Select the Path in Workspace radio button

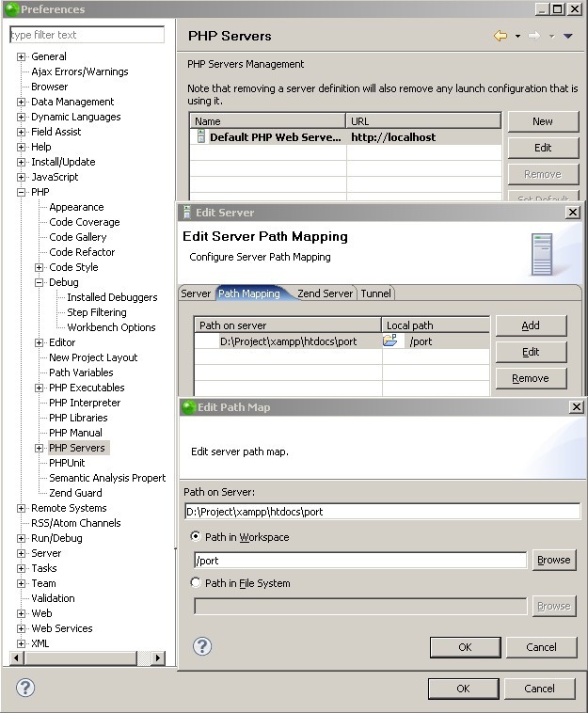point(196,536)
